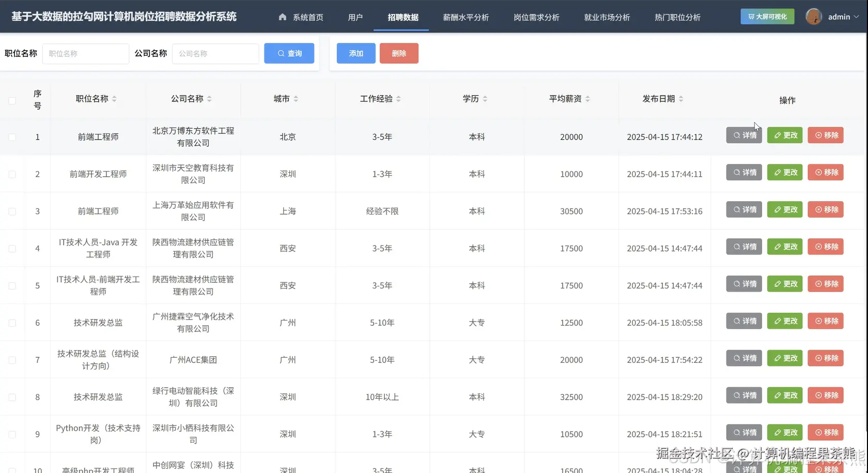The width and height of the screenshot is (868, 473).
Task: Open 详情 for the Python开发 row
Action: 743,432
